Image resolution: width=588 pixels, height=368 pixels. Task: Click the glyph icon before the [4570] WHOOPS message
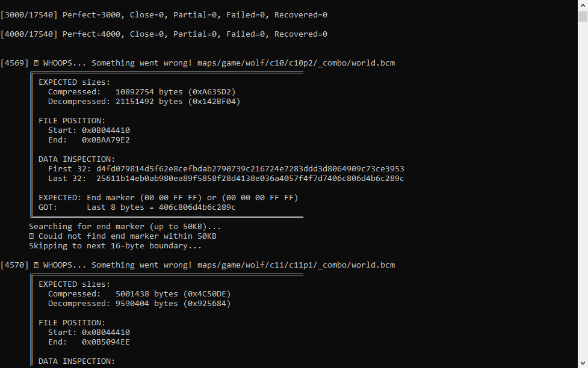(x=36, y=265)
